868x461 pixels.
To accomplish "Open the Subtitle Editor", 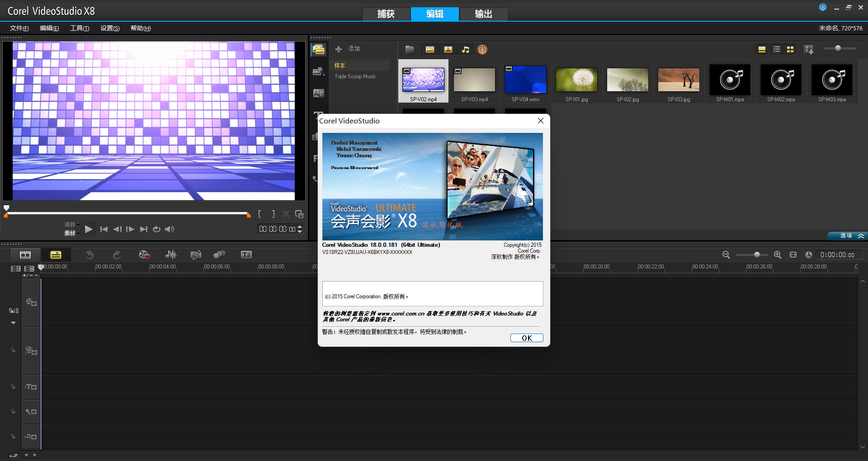I will 246,255.
